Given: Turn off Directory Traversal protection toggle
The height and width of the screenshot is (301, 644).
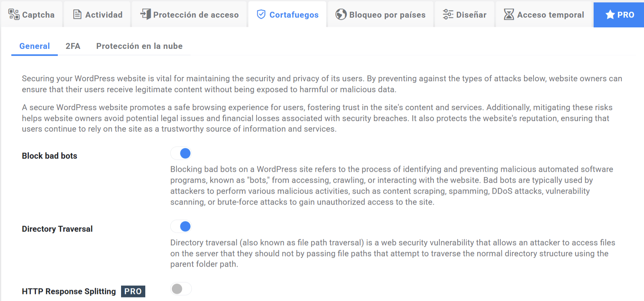Looking at the screenshot, I should click(181, 226).
